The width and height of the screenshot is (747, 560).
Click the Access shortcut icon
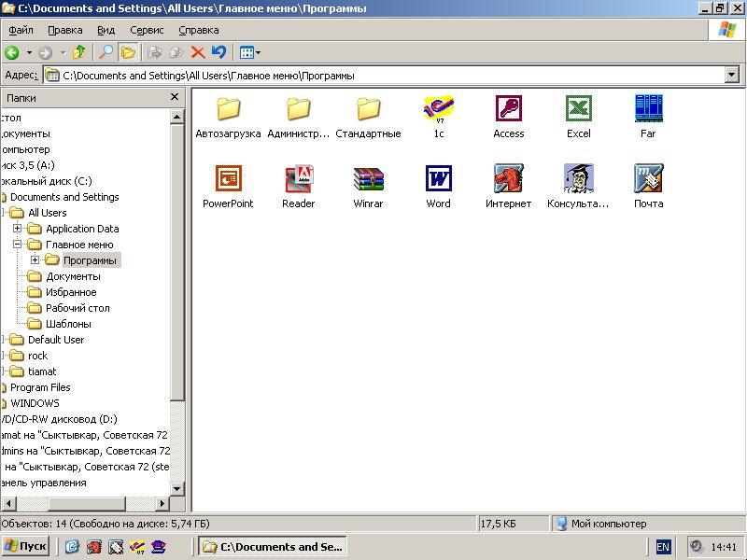[x=508, y=109]
